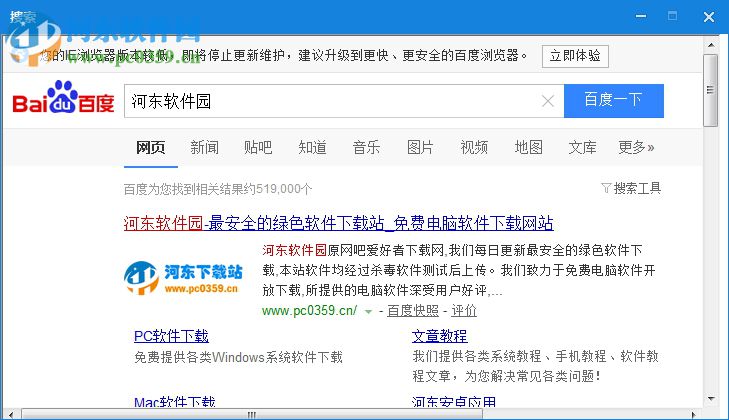Select the 网页 tab

[x=151, y=148]
